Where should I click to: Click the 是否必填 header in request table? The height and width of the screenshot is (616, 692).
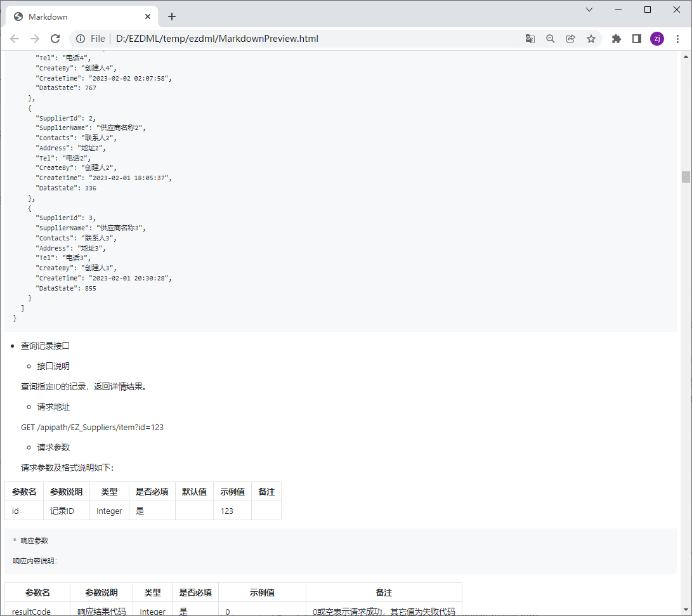152,492
